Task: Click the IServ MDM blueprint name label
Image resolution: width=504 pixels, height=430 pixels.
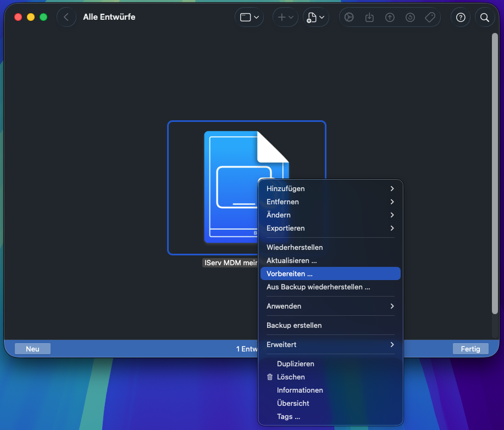Action: coord(230,263)
